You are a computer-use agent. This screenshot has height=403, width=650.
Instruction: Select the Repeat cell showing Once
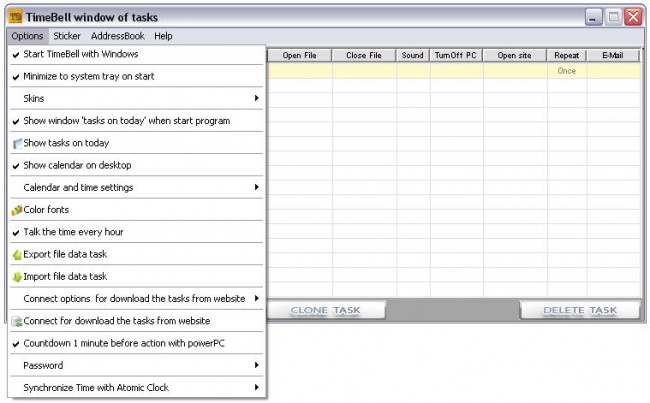(566, 72)
